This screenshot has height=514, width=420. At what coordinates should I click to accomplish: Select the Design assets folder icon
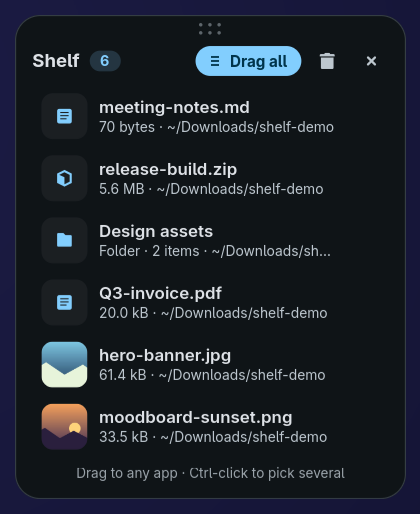(x=64, y=240)
